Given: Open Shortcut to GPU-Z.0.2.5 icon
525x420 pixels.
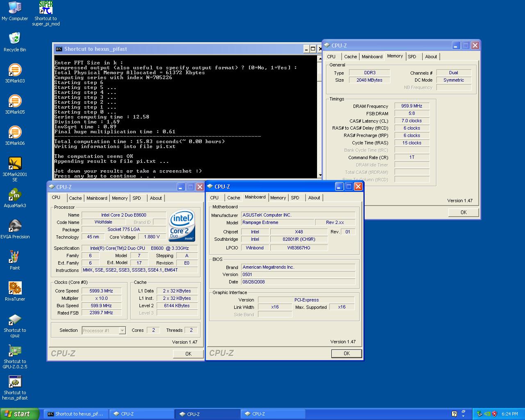Looking at the screenshot, I should [15, 356].
